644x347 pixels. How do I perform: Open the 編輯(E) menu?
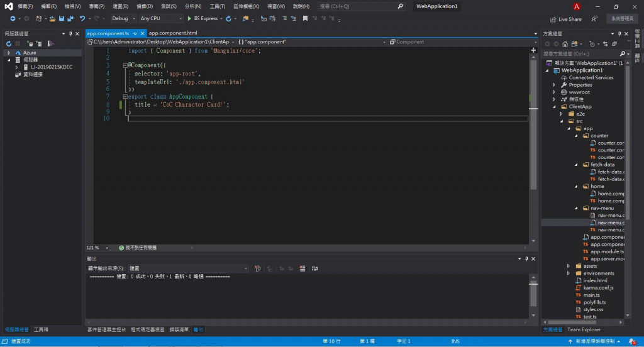click(49, 6)
